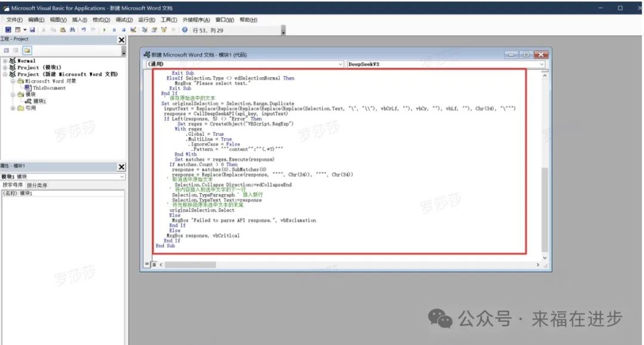Screen dimensions: 644x345
Task: Click the Break pause icon
Action: click(114, 30)
